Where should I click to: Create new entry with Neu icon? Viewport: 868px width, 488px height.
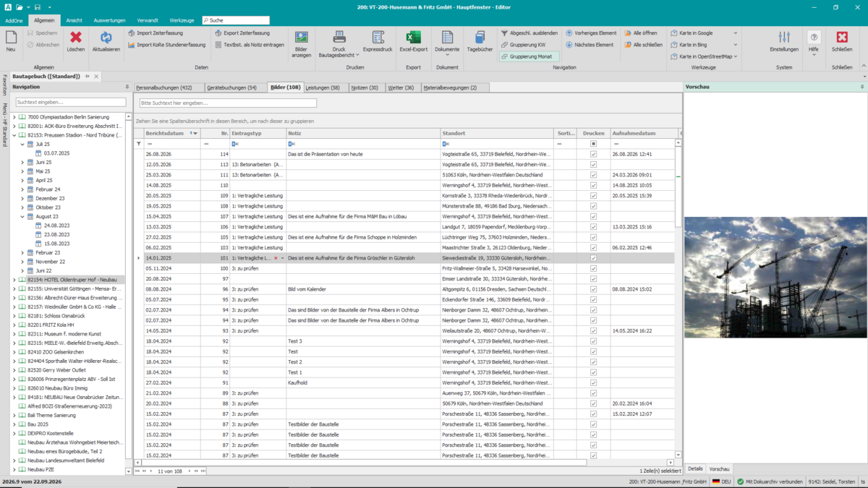[11, 38]
